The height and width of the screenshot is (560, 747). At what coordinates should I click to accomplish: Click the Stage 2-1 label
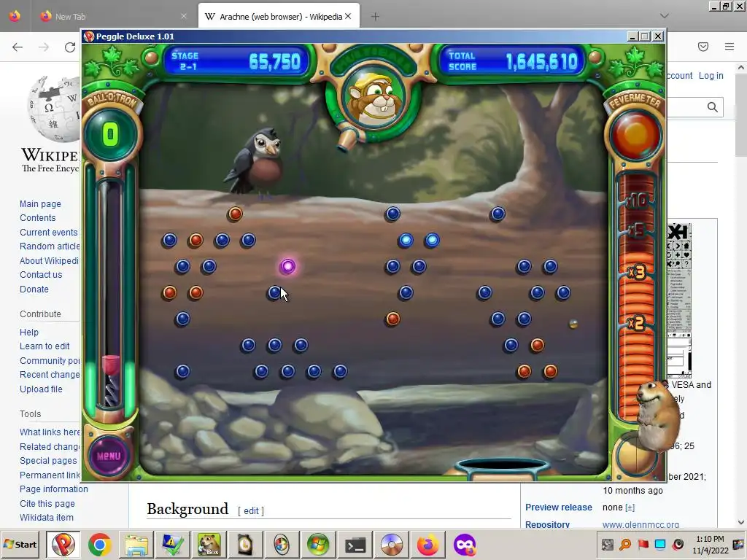point(185,61)
